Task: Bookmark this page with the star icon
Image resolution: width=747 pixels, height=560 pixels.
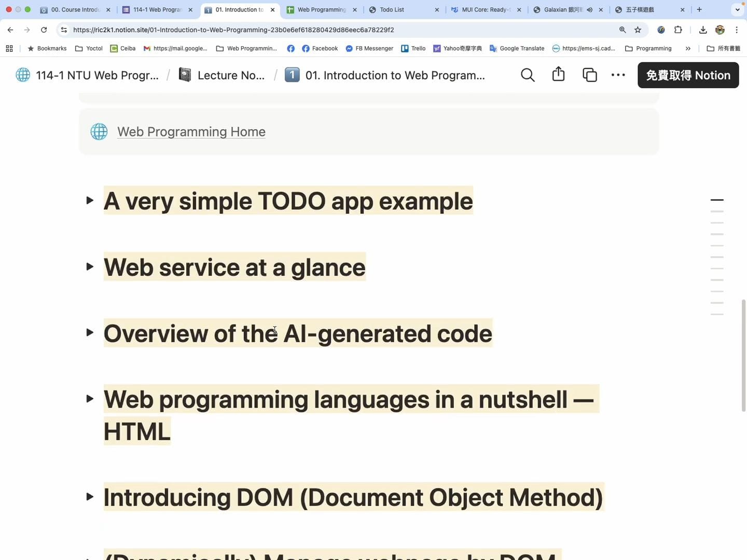Action: (x=638, y=30)
